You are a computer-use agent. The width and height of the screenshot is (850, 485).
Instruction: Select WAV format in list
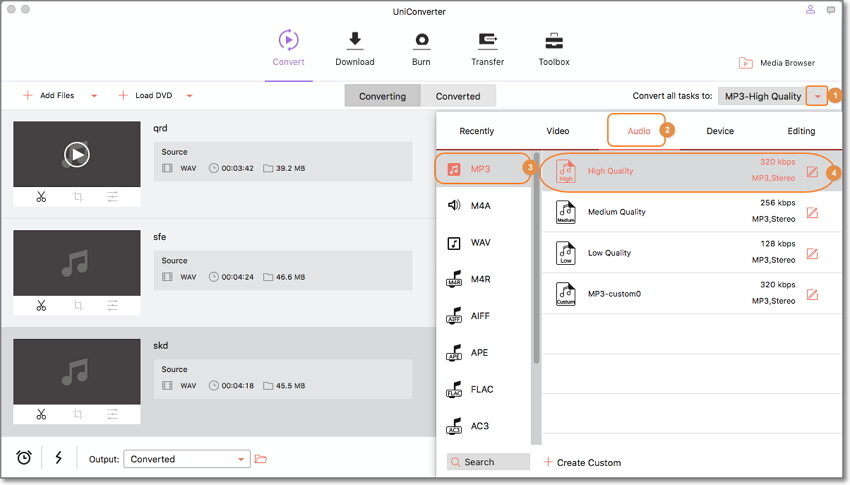484,242
